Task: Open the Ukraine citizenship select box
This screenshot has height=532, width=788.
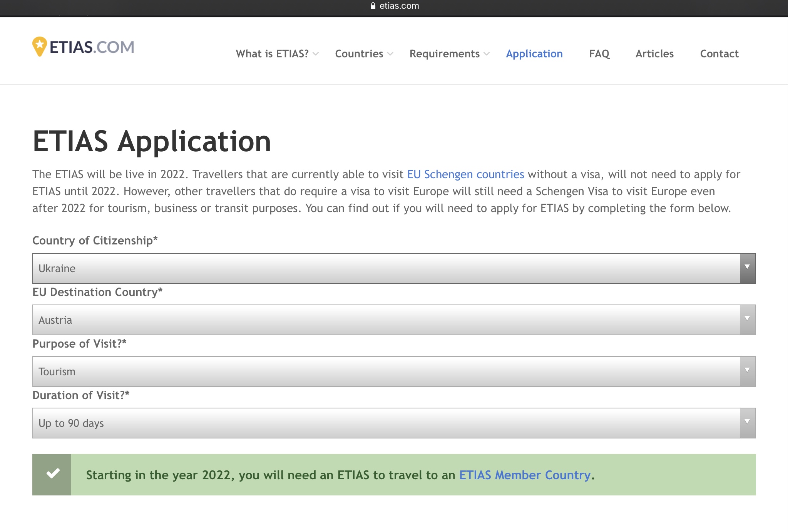Action: [385, 268]
